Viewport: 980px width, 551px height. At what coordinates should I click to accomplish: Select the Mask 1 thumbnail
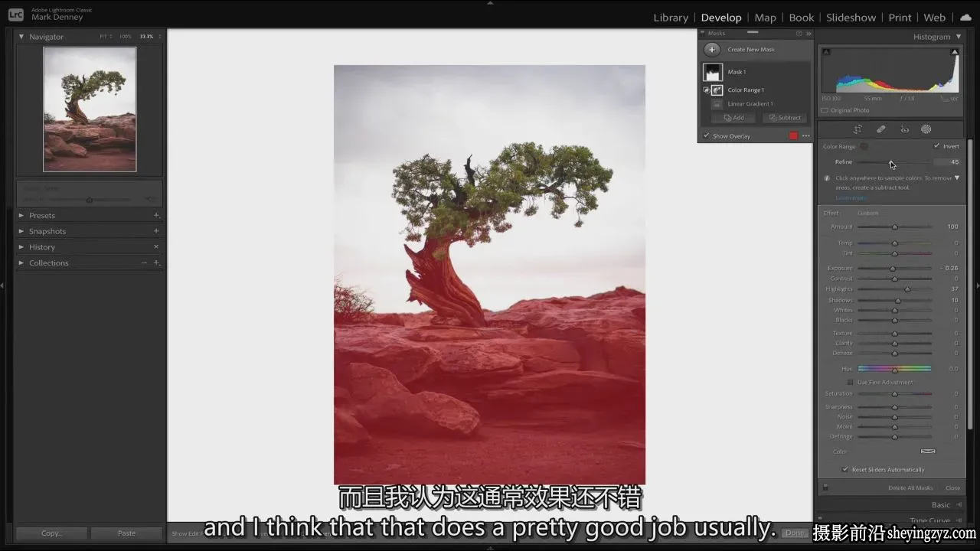(713, 72)
